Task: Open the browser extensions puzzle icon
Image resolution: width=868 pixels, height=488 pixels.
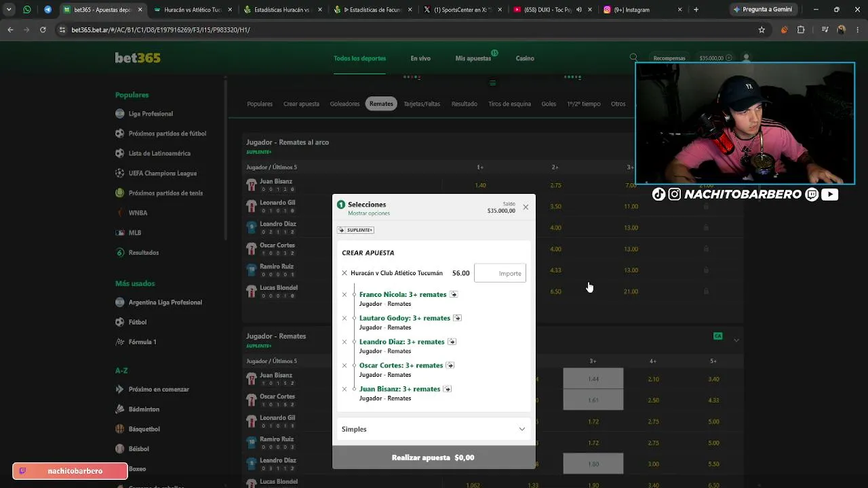Action: 801,30
